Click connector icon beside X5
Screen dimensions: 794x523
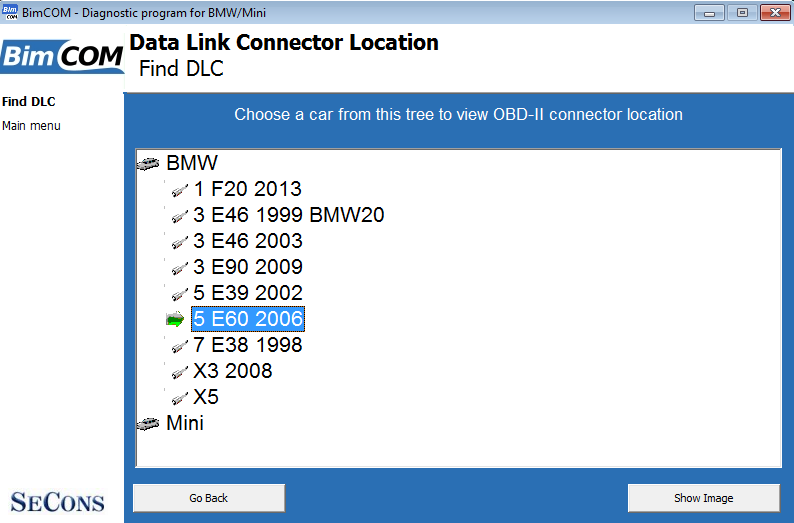coord(180,398)
